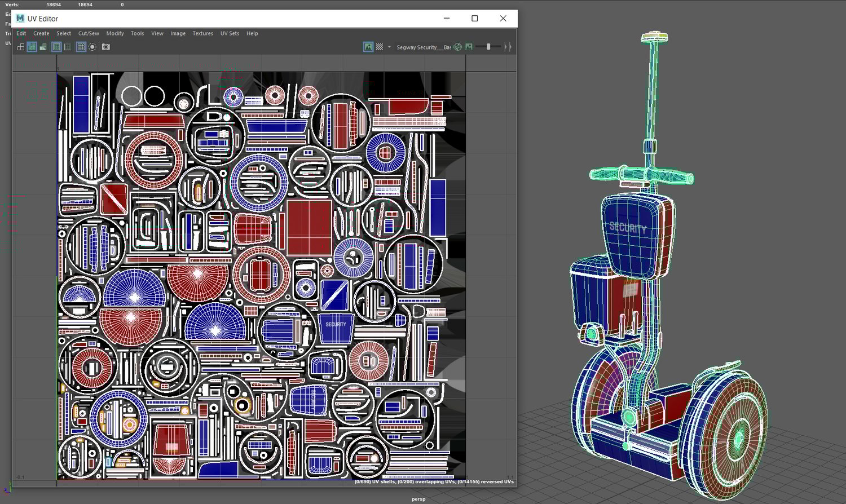Open the Modify menu

click(115, 34)
